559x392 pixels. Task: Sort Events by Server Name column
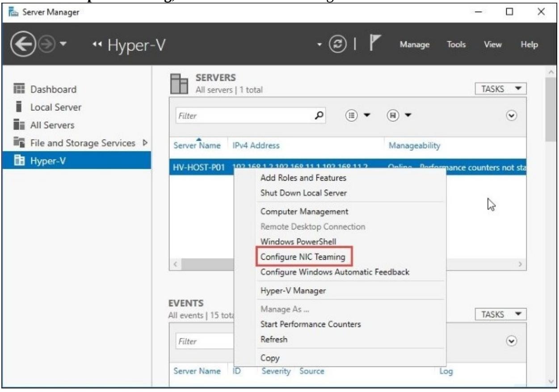pyautogui.click(x=197, y=371)
